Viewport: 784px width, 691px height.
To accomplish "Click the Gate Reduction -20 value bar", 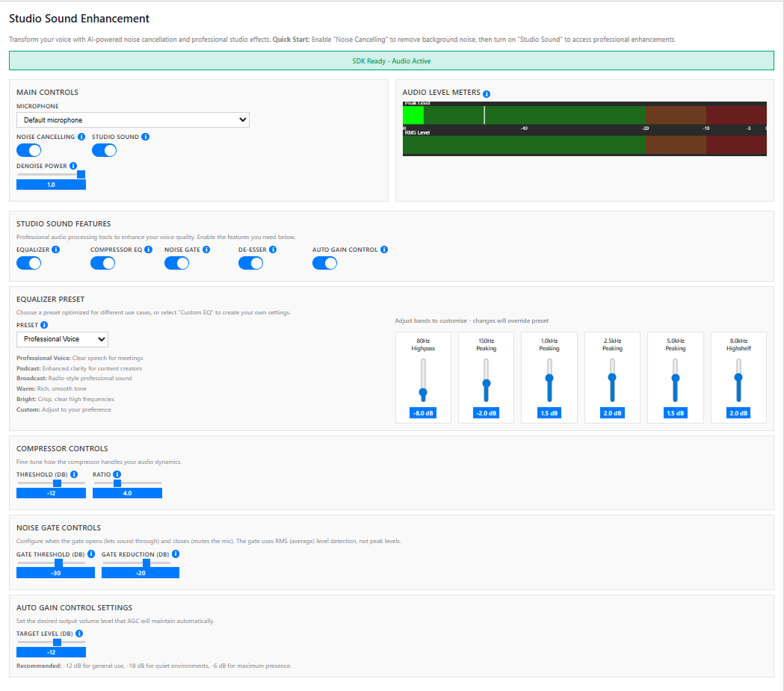I will 141,573.
